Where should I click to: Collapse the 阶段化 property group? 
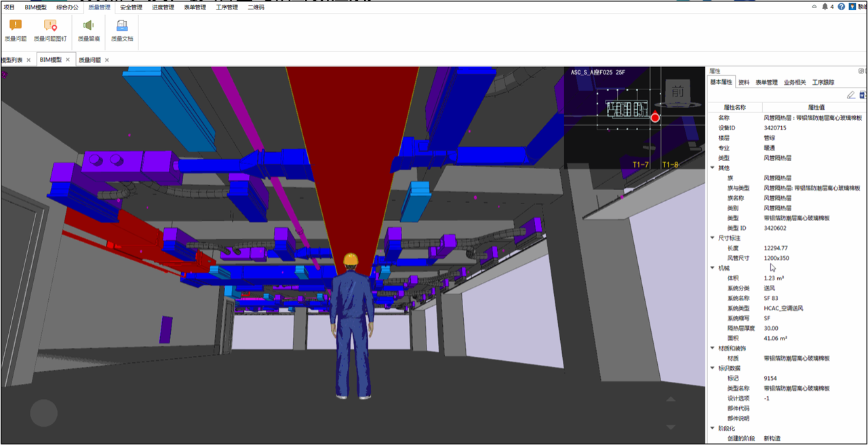712,428
